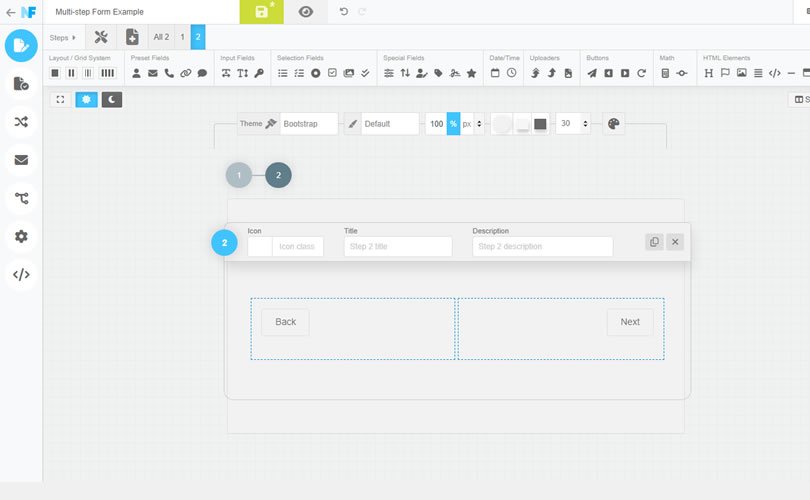The width and height of the screenshot is (810, 500).
Task: Click the Back button in form
Action: click(285, 322)
